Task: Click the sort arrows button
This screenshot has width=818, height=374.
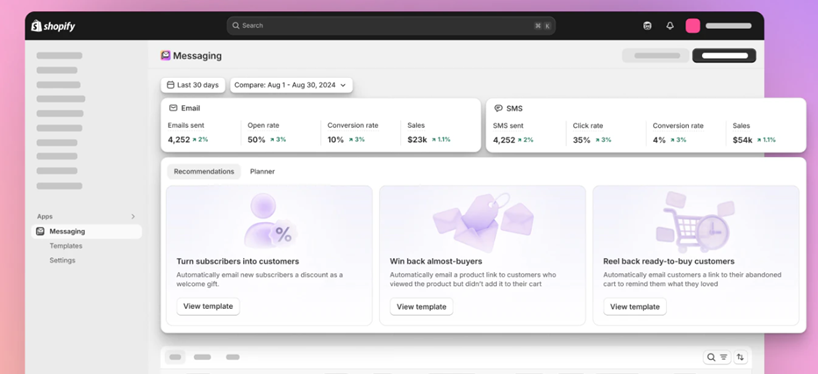Action: pyautogui.click(x=740, y=357)
